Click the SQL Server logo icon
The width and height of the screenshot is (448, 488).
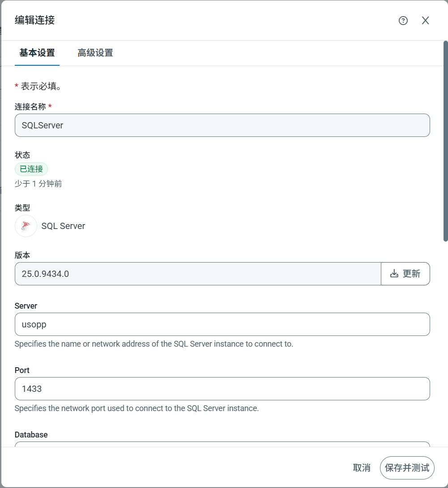(26, 226)
